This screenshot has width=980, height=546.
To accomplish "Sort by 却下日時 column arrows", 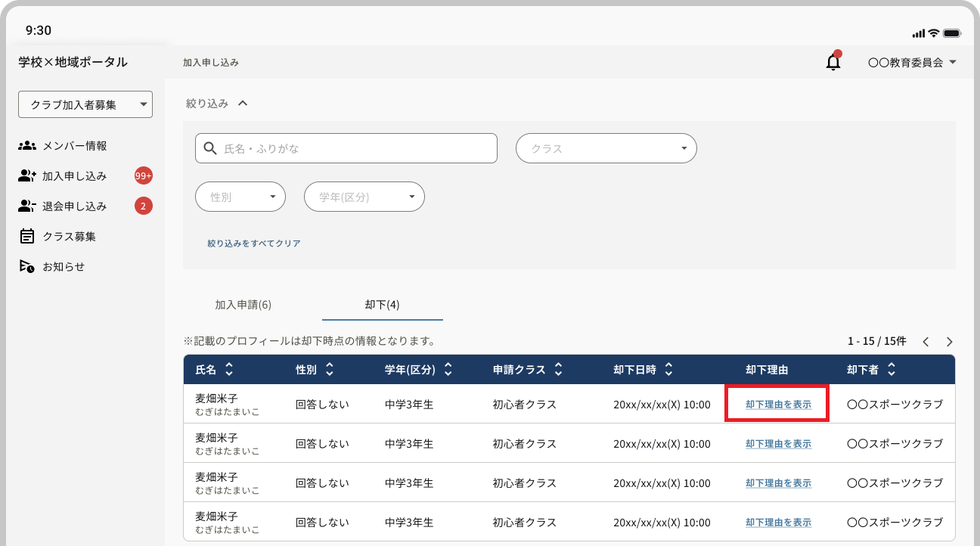I will tap(668, 370).
